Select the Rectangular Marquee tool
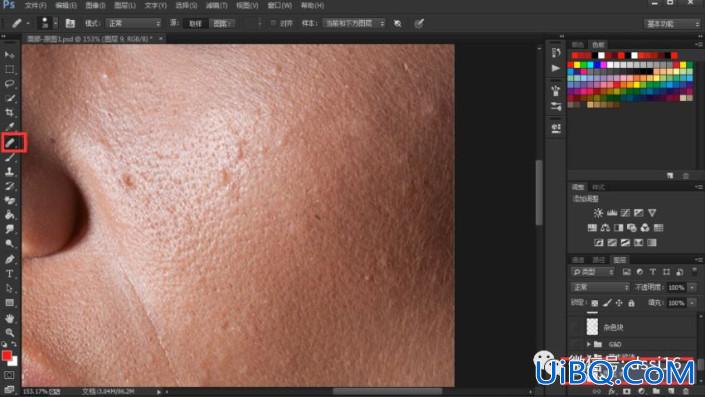This screenshot has height=397, width=705. pyautogui.click(x=9, y=70)
